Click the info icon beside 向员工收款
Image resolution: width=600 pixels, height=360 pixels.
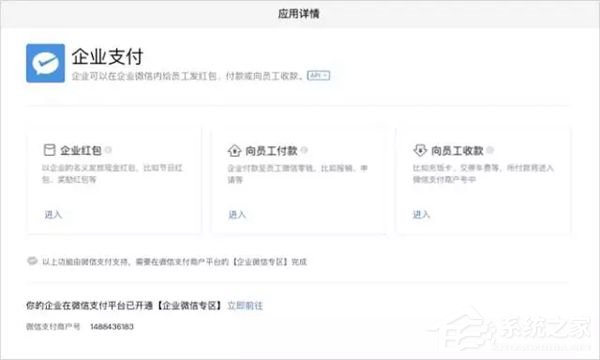click(x=490, y=150)
